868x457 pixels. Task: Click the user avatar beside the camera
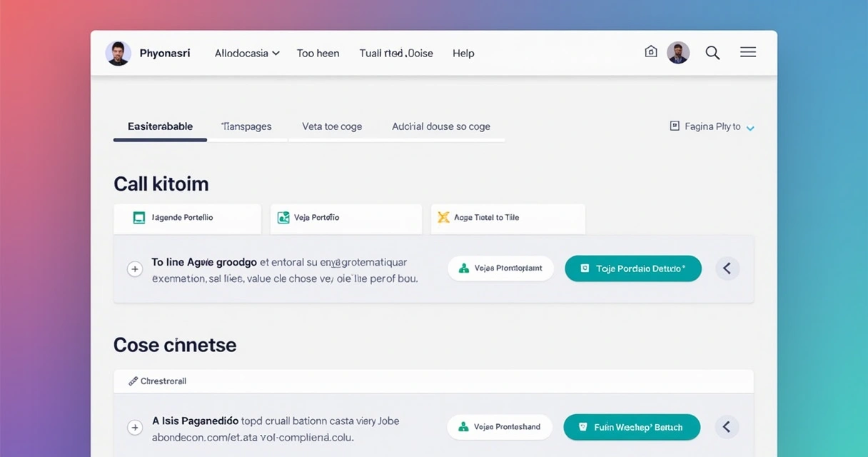[677, 53]
